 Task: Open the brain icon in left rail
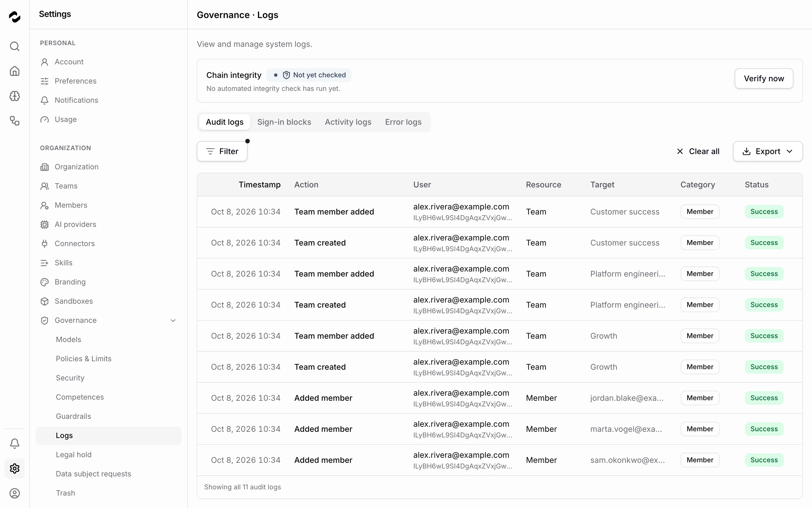14,96
